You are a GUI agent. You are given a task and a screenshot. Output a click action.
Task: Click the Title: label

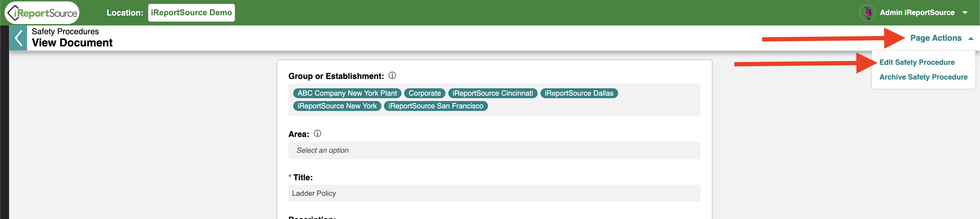303,177
